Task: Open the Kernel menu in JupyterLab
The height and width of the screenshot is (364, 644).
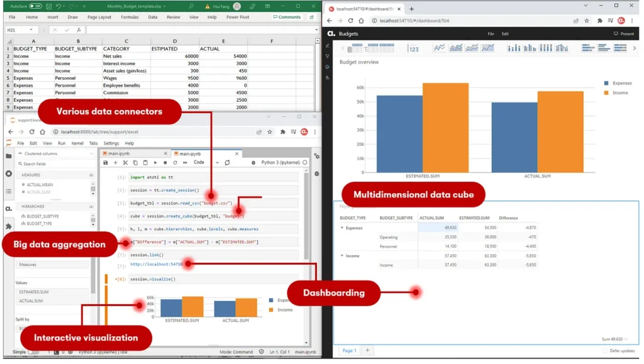Action: 77,143
